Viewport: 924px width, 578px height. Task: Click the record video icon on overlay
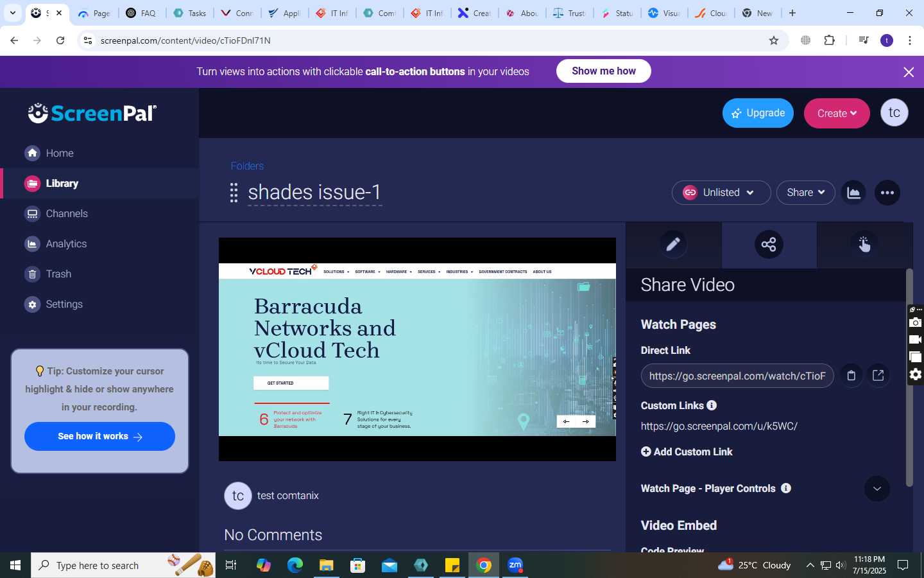coord(916,340)
